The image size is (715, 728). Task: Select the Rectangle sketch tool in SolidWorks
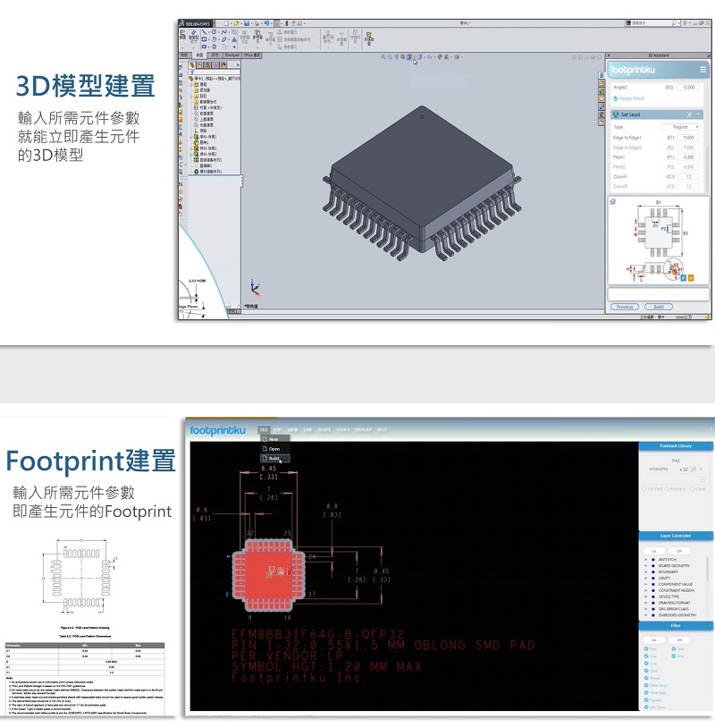tap(204, 39)
